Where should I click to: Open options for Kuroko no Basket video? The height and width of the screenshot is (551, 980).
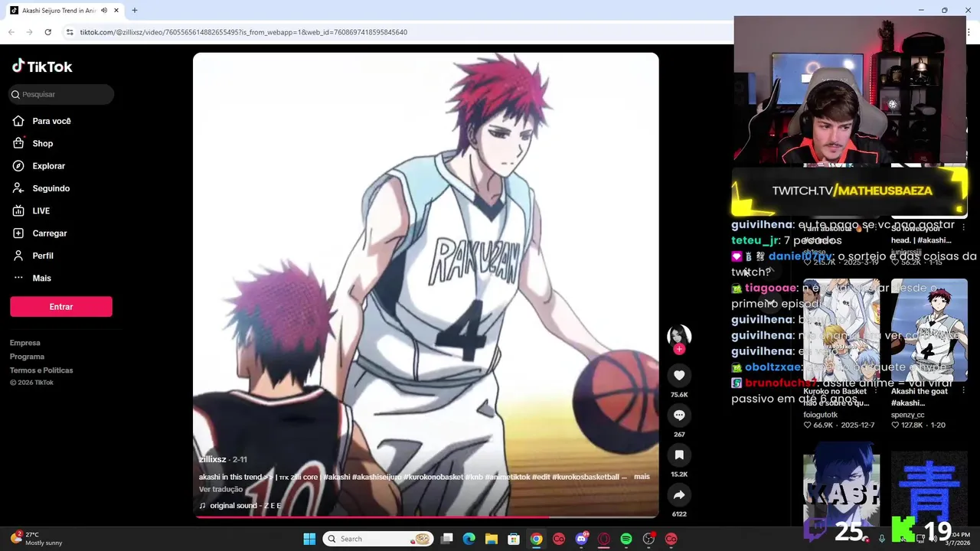[875, 392]
